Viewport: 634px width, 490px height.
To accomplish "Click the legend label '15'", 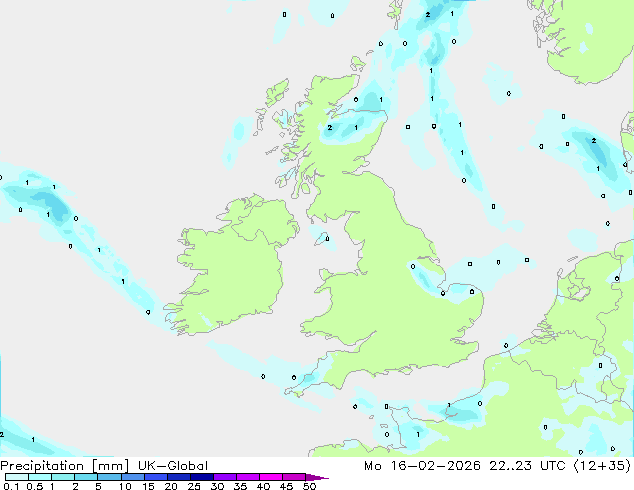I will (148, 486).
